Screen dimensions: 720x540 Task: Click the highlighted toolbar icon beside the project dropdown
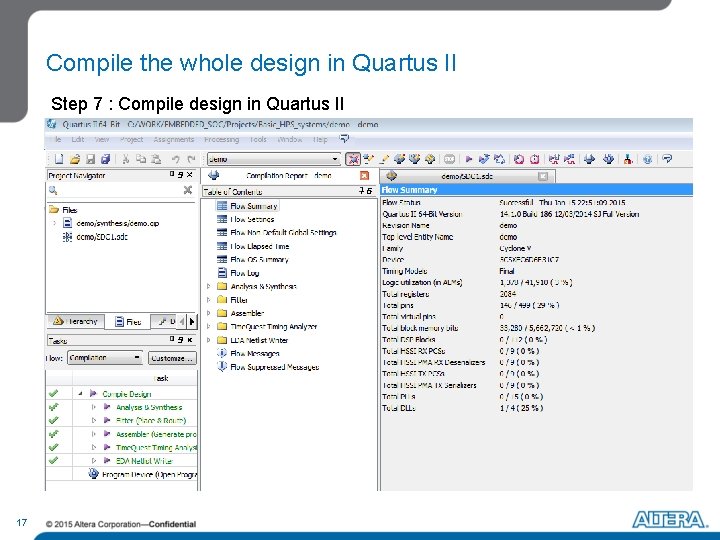(353, 159)
